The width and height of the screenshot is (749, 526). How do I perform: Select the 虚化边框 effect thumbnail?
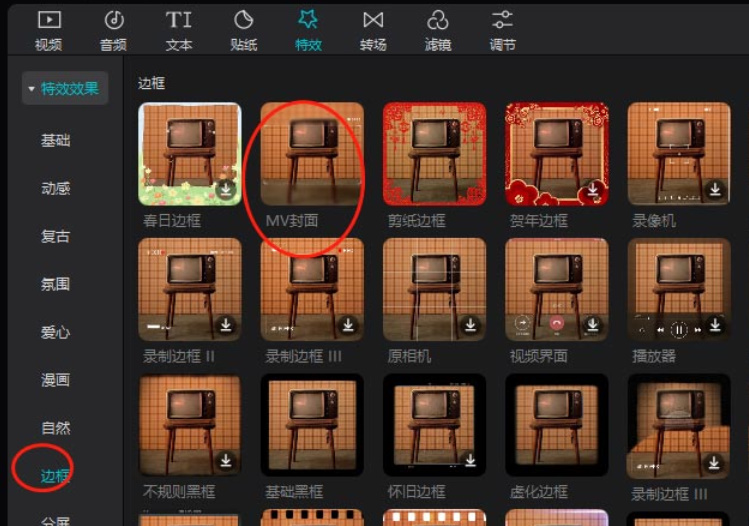coord(556,425)
